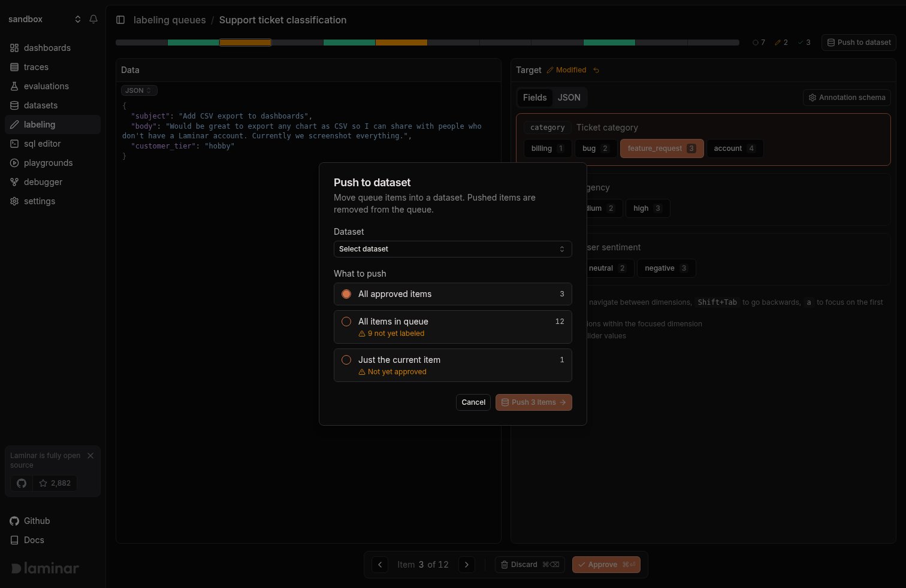The image size is (906, 588).
Task: Click labeling queues breadcrumb
Action: point(170,20)
